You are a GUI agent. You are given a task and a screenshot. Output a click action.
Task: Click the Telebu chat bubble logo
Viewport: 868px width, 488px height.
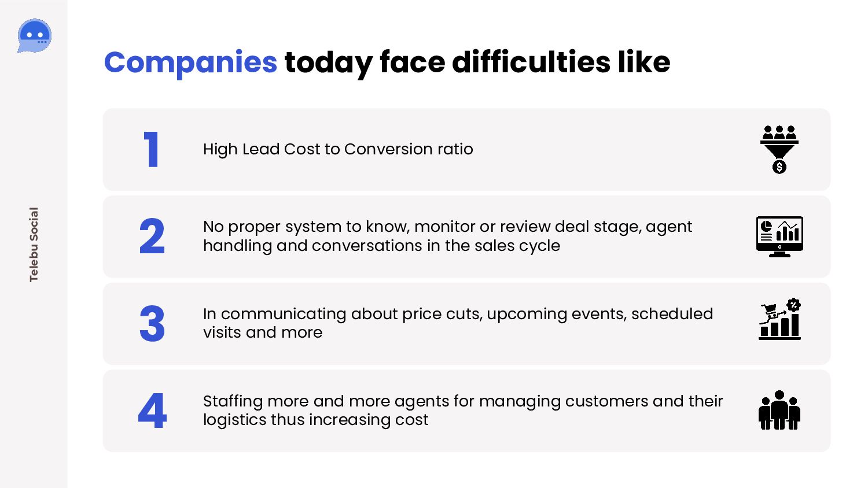point(35,36)
